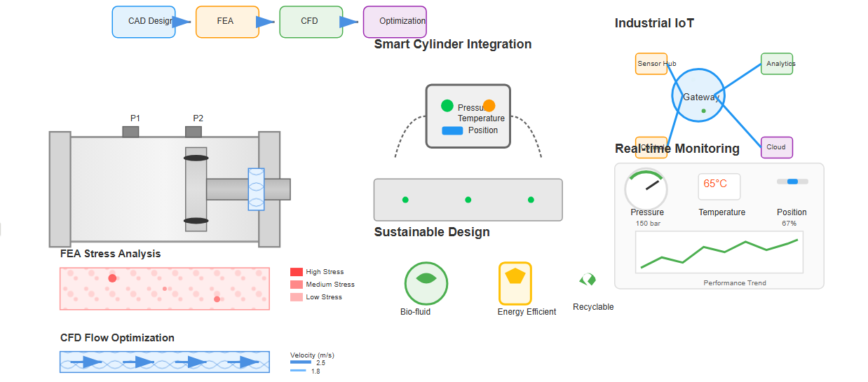This screenshot has width=868, height=382.
Task: Go to the Optimization workflow step
Action: (395, 22)
